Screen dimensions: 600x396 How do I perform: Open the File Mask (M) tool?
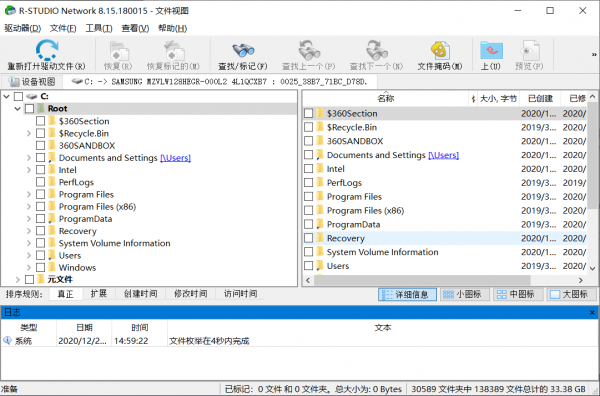point(440,50)
